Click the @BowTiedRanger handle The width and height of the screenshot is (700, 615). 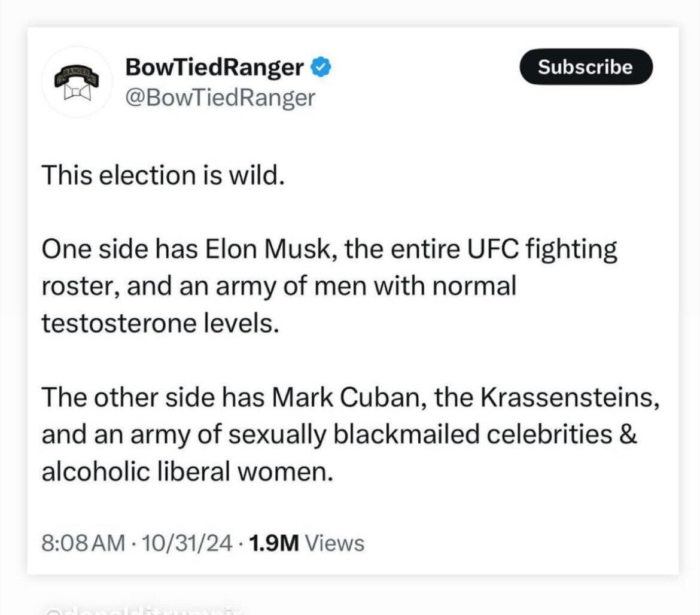coord(219,98)
